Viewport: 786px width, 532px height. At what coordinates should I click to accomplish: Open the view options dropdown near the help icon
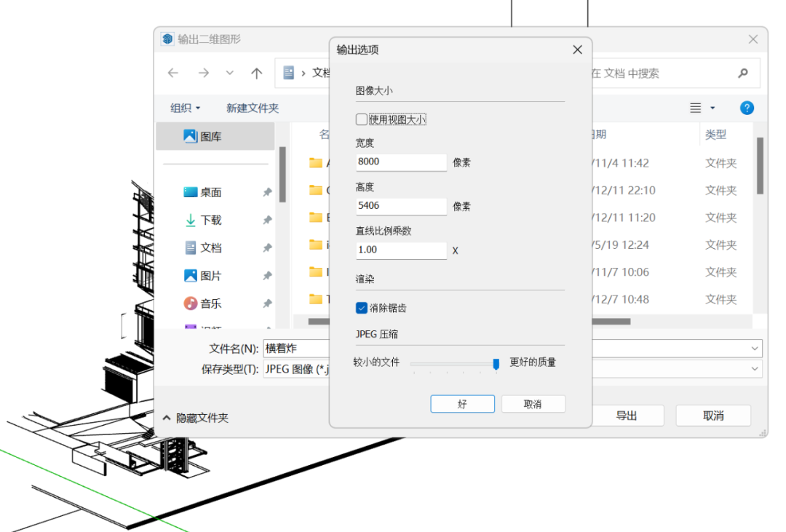pyautogui.click(x=702, y=108)
